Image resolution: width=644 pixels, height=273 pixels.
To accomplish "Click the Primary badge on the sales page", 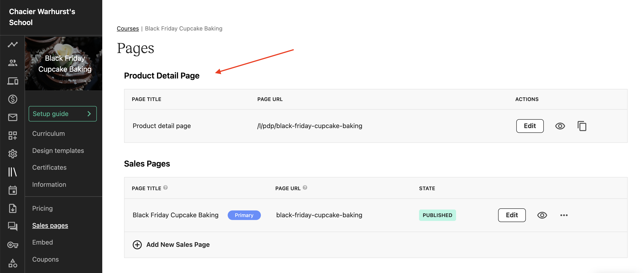I will tap(244, 215).
